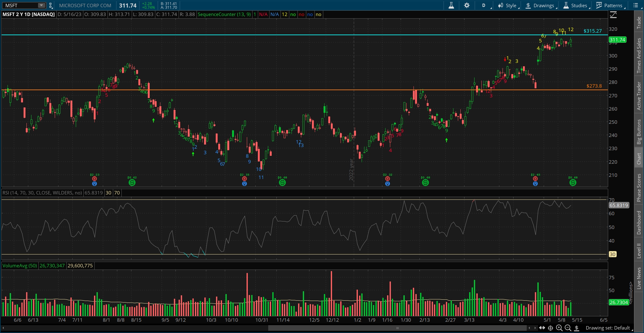Screen dimensions: 644x333
Task: Click the zoom out magnifier icon
Action: tap(568, 328)
